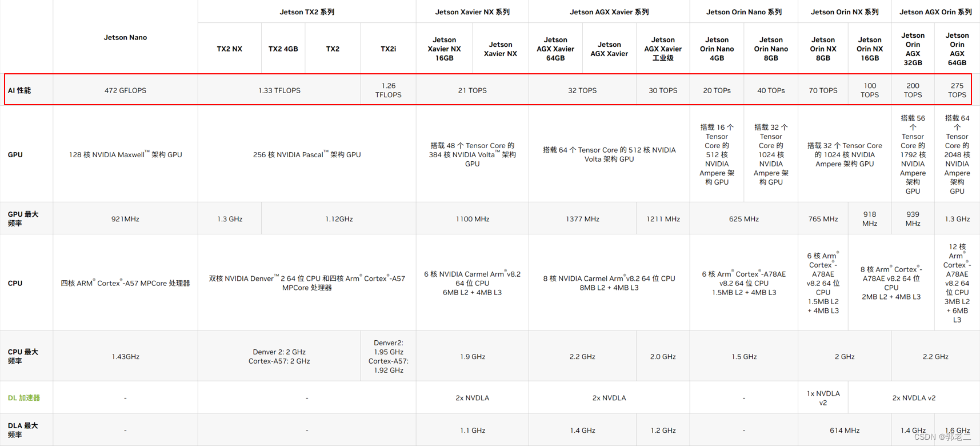Click the "8 核 NVIDIA Carmel Arm v8.2" CPU cell
This screenshot has width=980, height=446.
point(609,283)
